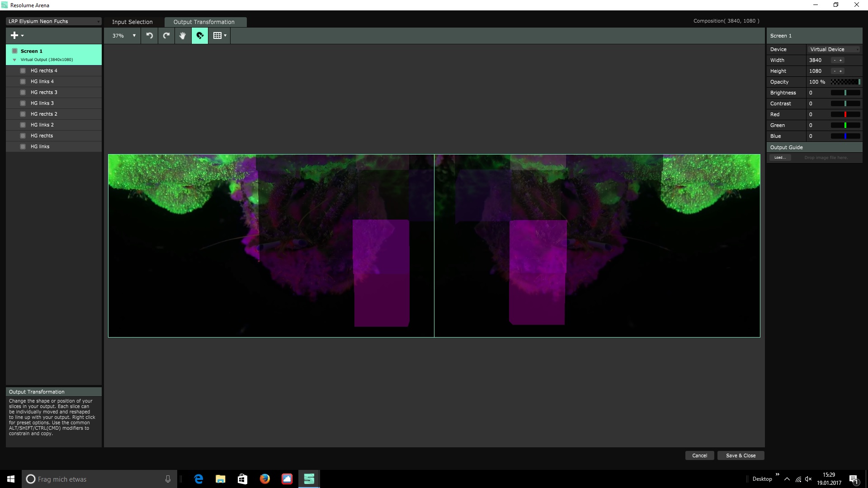Switch to the Input Selection tab
The height and width of the screenshot is (488, 868).
[132, 22]
